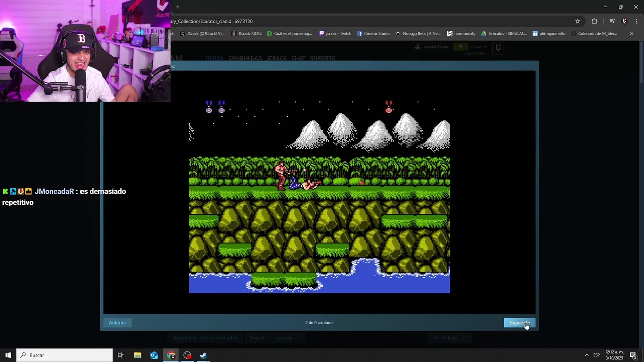Open the Steam profile avatar
The image size is (644, 362).
498,48
